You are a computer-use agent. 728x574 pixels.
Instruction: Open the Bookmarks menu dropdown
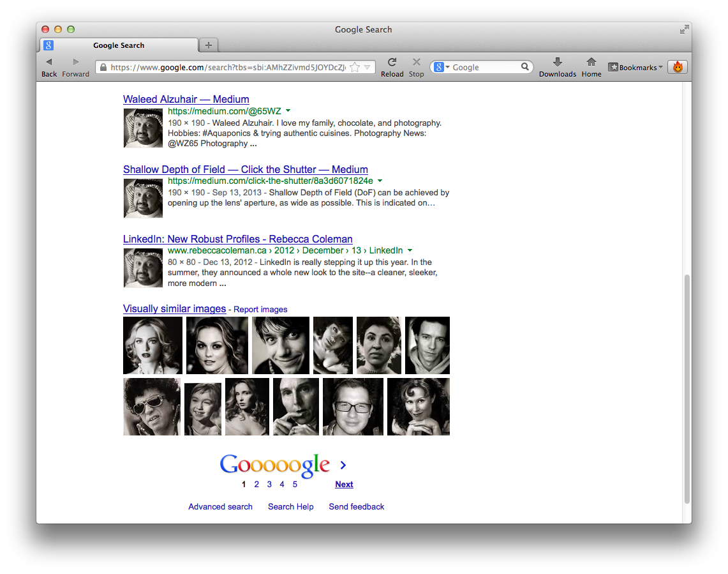(x=635, y=68)
